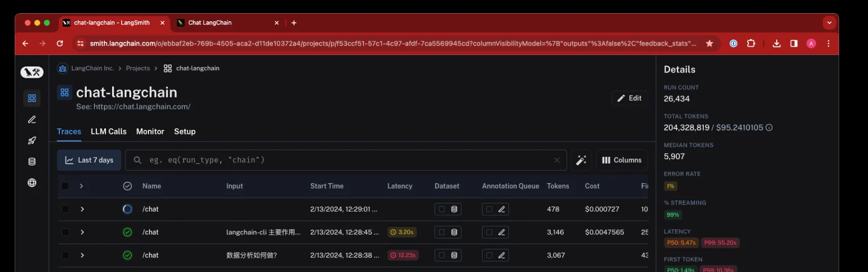This screenshot has width=868, height=272.
Task: Toggle the browser side panel icon
Action: [794, 44]
